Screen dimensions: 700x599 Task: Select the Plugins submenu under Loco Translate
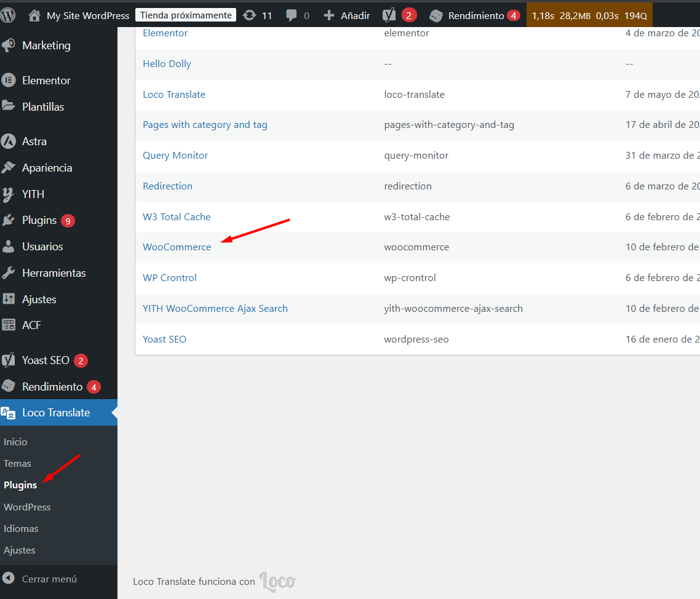click(20, 485)
